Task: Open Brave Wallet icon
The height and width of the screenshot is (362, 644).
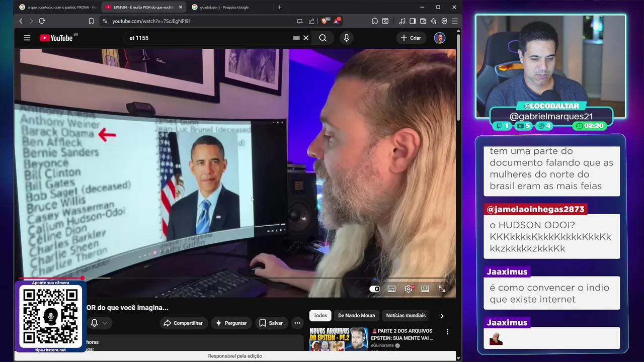Action: 423,21
